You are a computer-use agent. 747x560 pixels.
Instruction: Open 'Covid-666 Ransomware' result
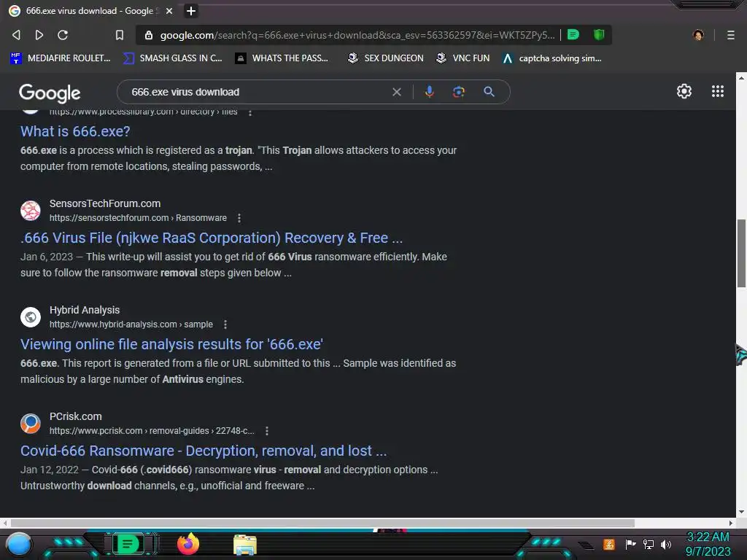204,451
